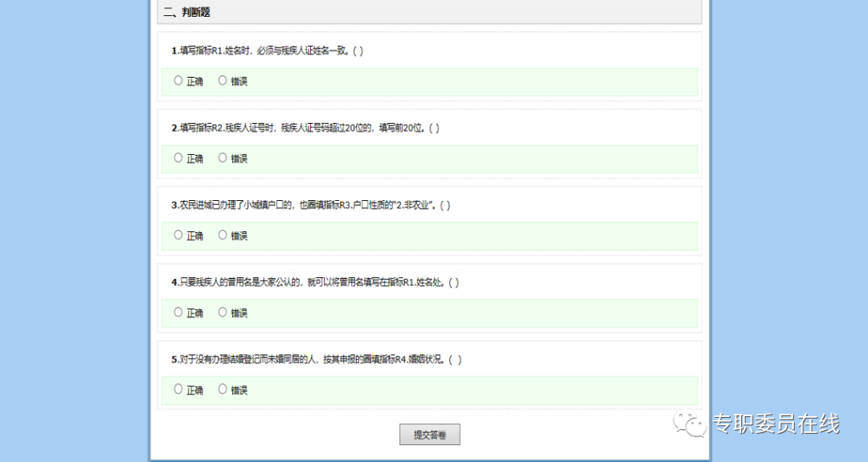Select 错误 for question 5 about 婚姻状况
The image size is (868, 462).
pos(223,390)
